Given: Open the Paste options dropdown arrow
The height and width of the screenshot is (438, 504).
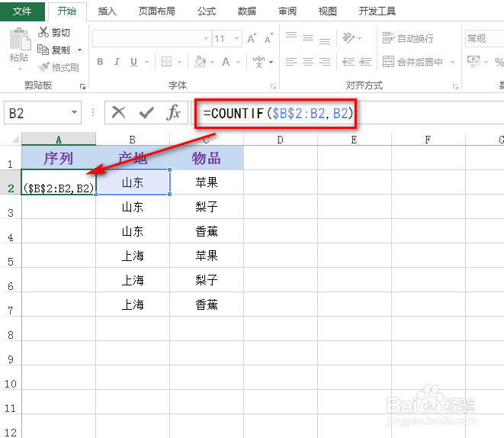Looking at the screenshot, I should tap(20, 69).
